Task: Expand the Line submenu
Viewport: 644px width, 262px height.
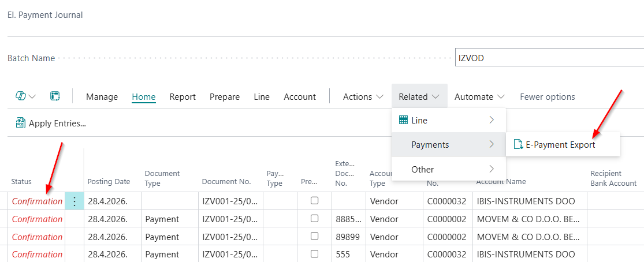Action: coord(449,120)
